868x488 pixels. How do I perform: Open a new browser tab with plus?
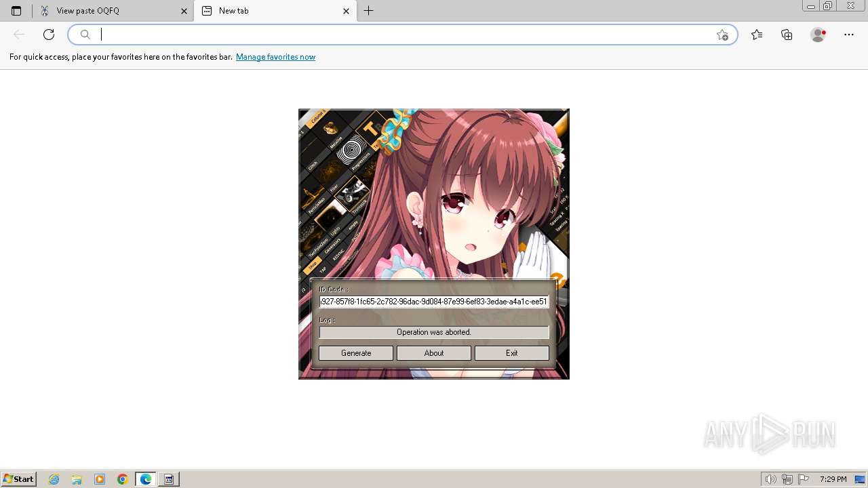[x=368, y=11]
